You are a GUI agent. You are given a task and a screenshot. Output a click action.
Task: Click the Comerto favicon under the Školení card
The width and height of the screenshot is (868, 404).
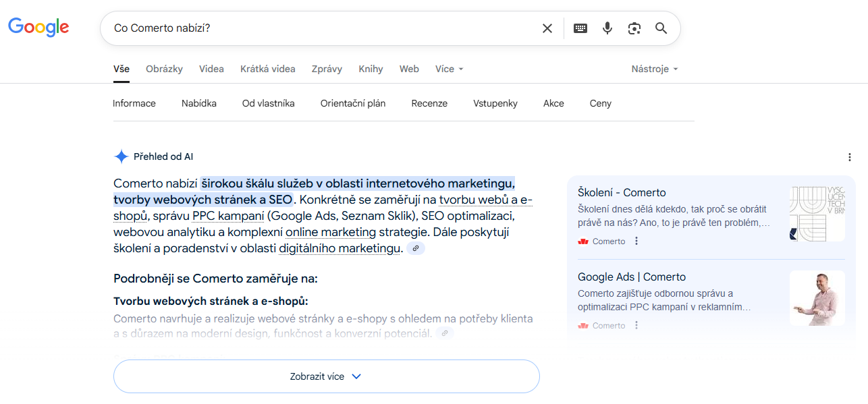click(x=583, y=241)
